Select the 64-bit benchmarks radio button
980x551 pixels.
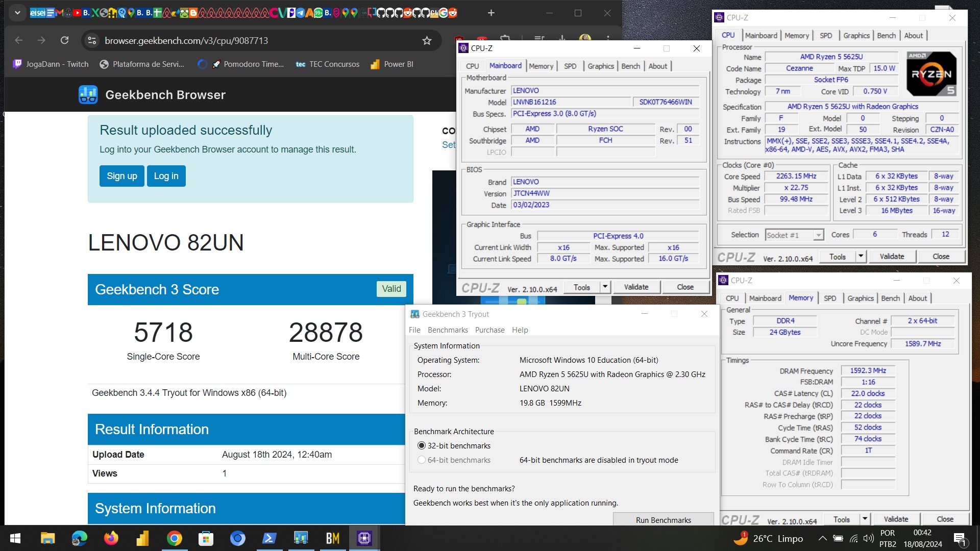point(422,460)
